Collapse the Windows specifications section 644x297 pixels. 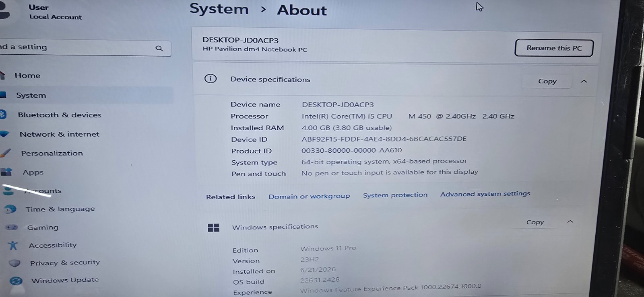[x=570, y=221]
